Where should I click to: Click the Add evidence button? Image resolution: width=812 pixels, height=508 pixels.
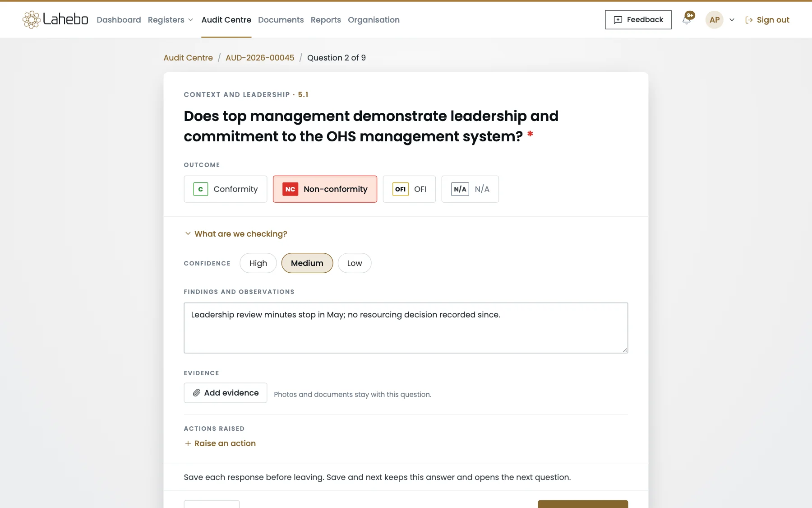click(x=226, y=393)
